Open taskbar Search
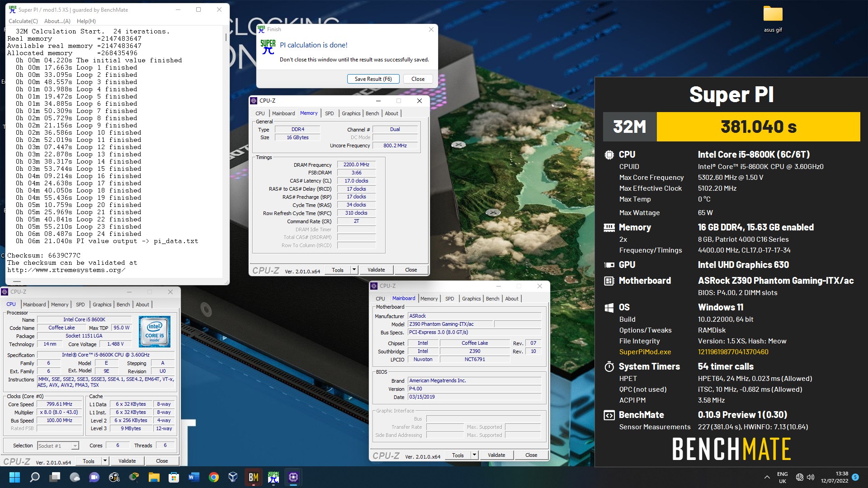 click(x=34, y=477)
